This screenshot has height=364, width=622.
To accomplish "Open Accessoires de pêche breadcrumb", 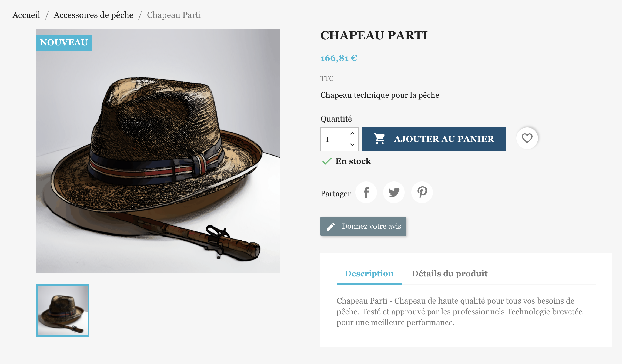I will [93, 15].
